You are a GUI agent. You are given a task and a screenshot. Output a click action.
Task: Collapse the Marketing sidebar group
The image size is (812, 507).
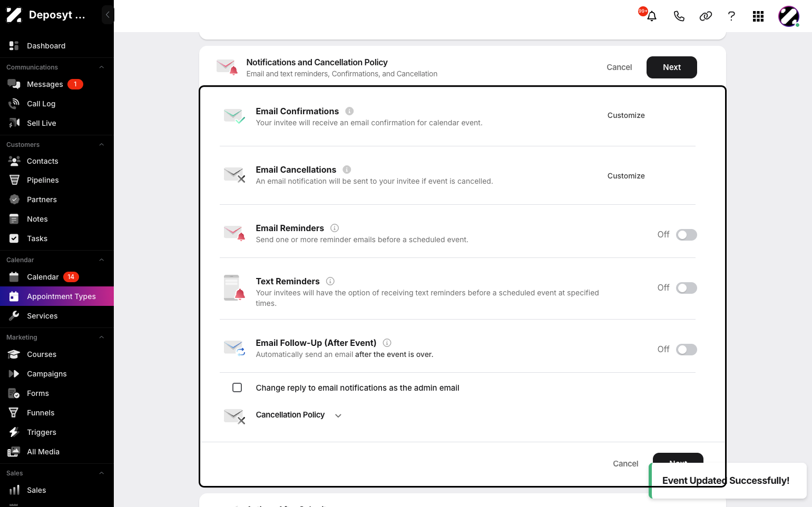(102, 337)
